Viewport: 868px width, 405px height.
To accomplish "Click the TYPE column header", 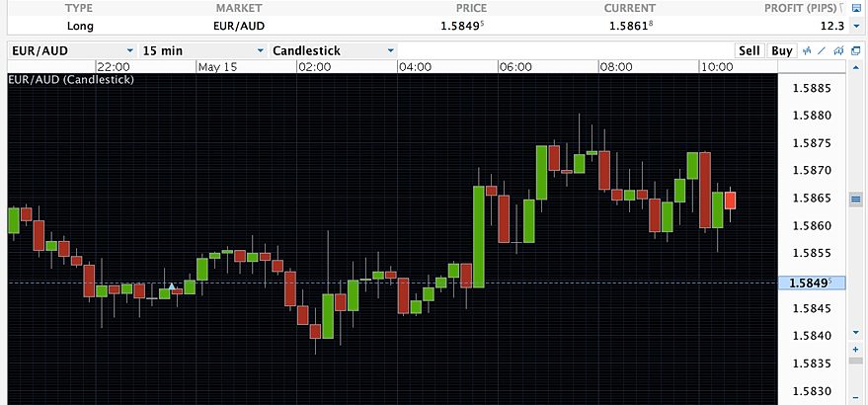I will pyautogui.click(x=79, y=8).
